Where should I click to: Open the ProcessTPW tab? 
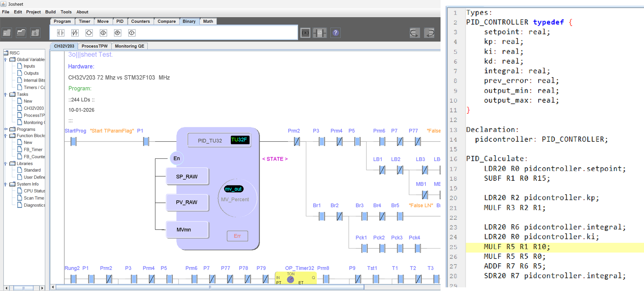pyautogui.click(x=95, y=46)
